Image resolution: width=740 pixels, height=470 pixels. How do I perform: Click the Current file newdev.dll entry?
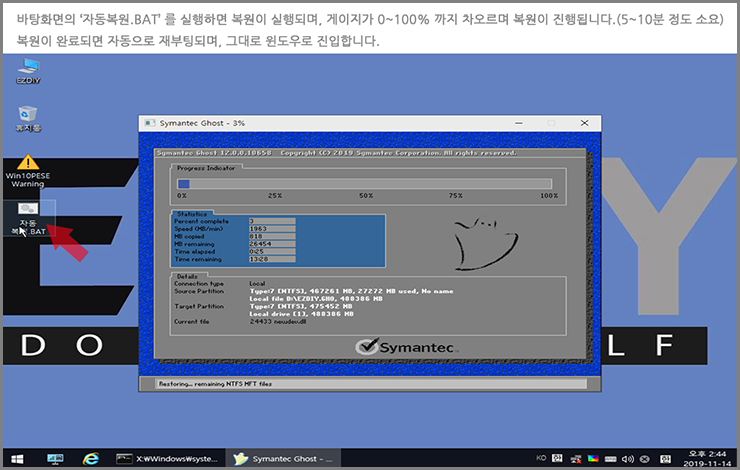tap(278, 321)
